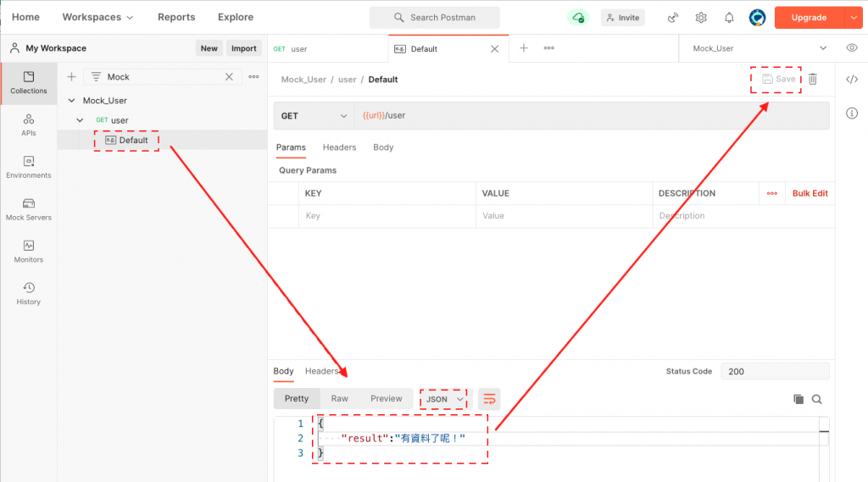
Task: Open the GET method dropdown
Action: (314, 116)
